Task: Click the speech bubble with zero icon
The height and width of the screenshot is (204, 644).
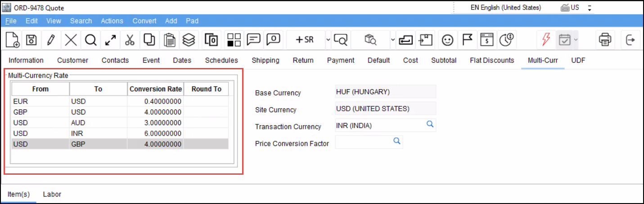Action: [274, 40]
